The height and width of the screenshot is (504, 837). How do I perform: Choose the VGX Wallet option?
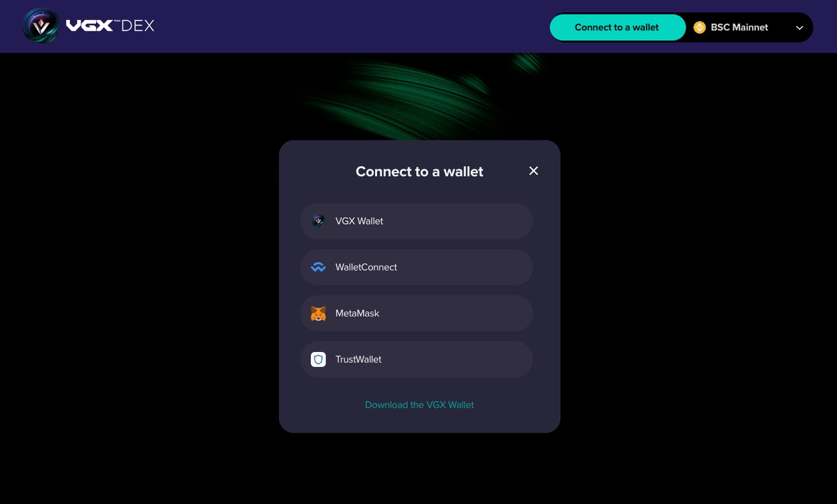click(417, 221)
